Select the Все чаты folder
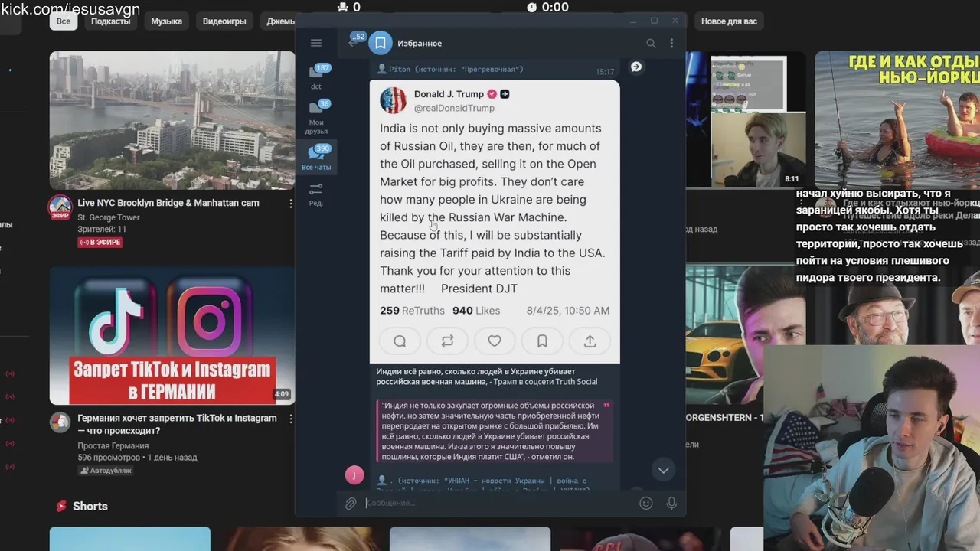Screen dimensions: 980x551 point(316,158)
